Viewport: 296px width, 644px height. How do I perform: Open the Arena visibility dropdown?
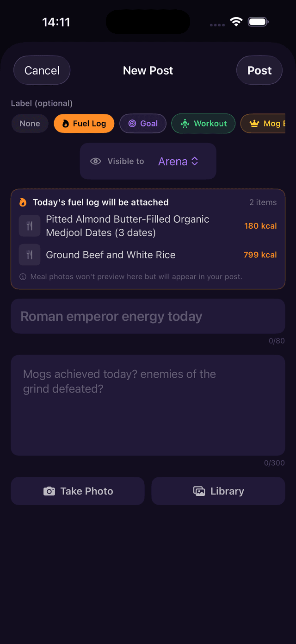pyautogui.click(x=179, y=161)
